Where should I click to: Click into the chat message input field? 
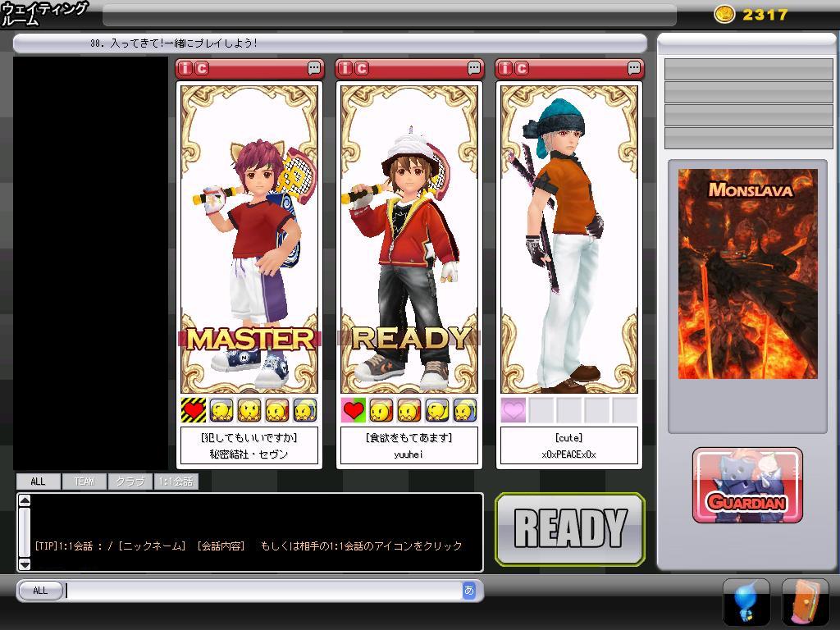point(262,591)
